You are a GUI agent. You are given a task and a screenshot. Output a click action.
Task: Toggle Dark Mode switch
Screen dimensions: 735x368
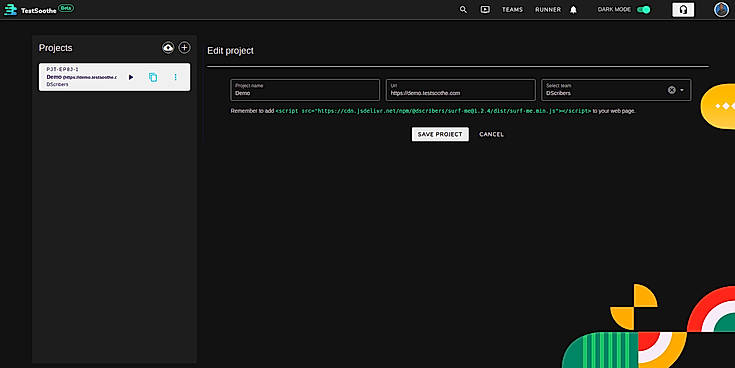tap(644, 9)
